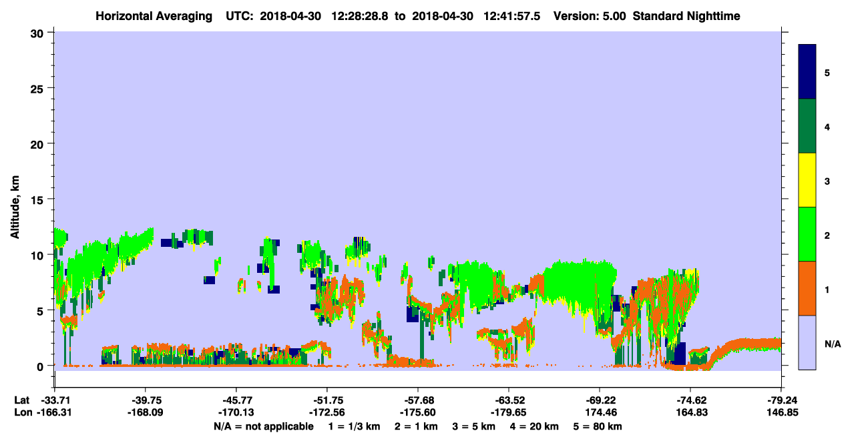Click latitude value -51.75

click(327, 400)
